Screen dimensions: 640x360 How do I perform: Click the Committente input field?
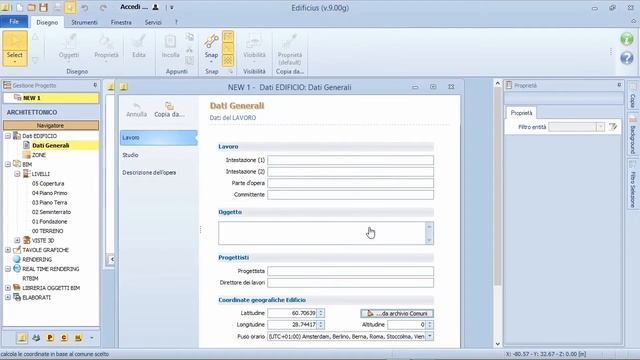pos(351,195)
